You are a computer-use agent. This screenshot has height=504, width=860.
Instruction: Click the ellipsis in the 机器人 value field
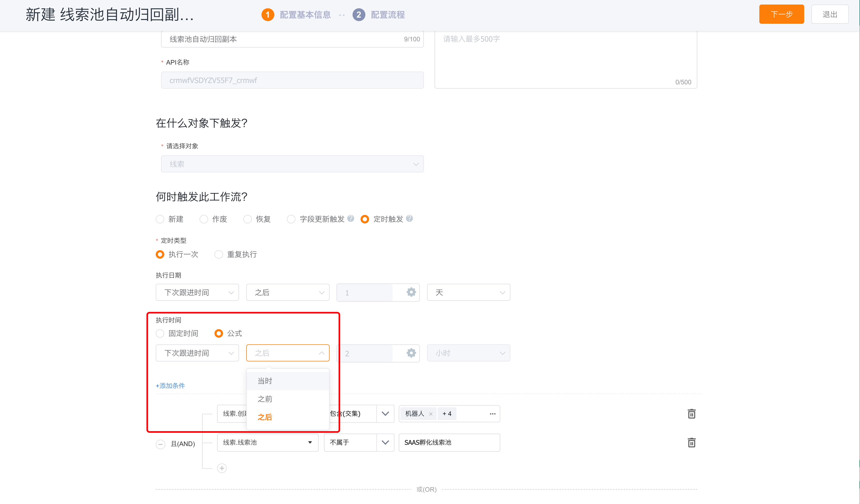click(492, 414)
